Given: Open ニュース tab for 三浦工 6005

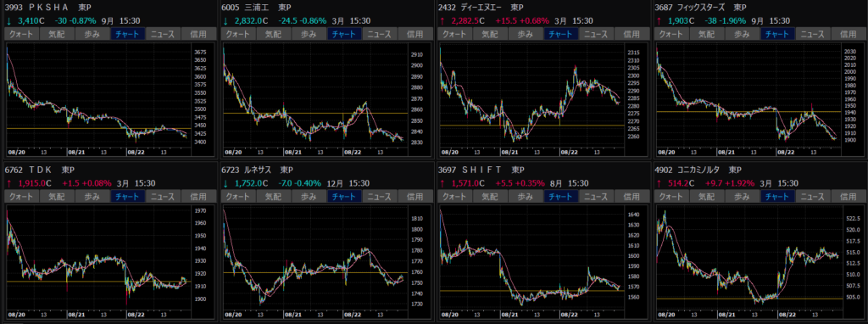Looking at the screenshot, I should pos(381,34).
